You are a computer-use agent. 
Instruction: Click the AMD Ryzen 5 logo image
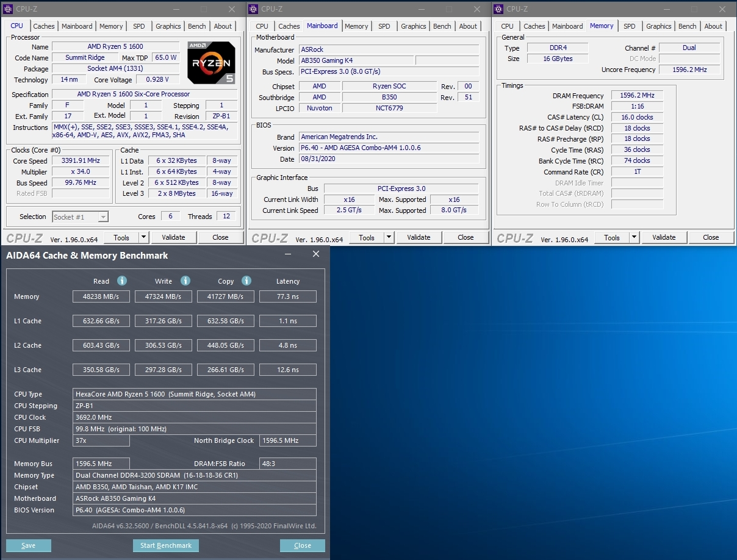pos(211,63)
